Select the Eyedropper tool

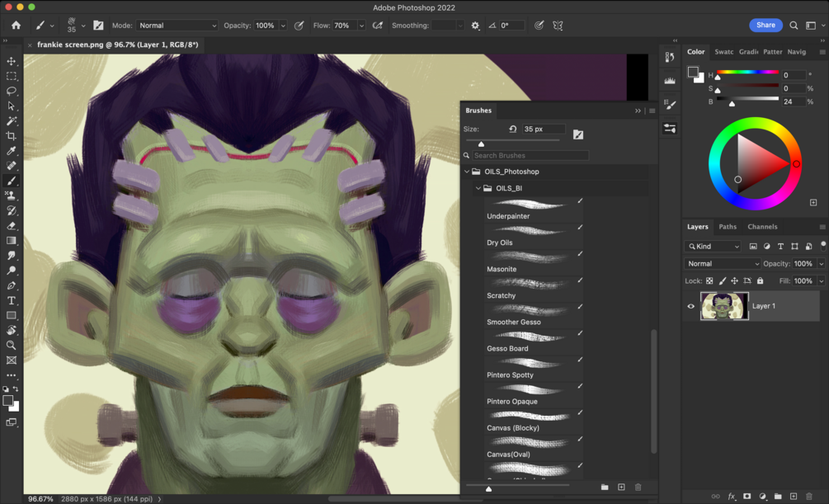pos(11,151)
